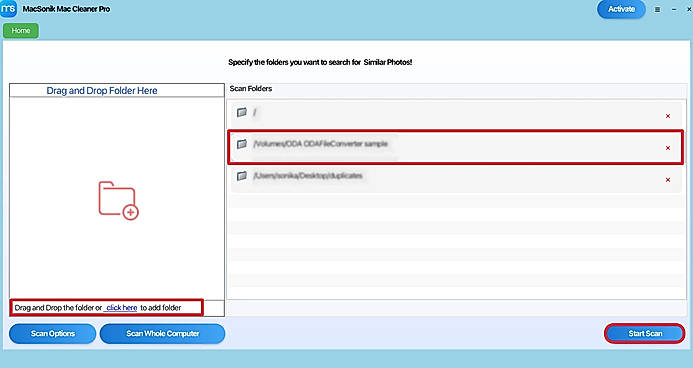Click the MacSonik app logo icon
This screenshot has width=693, height=368.
[8, 8]
